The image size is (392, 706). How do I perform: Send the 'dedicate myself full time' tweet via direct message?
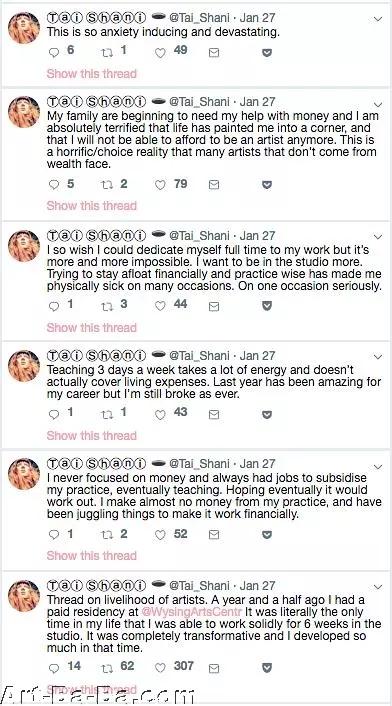(214, 307)
